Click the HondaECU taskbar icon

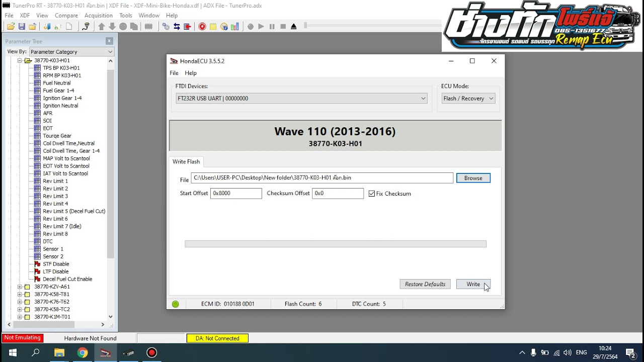106,352
